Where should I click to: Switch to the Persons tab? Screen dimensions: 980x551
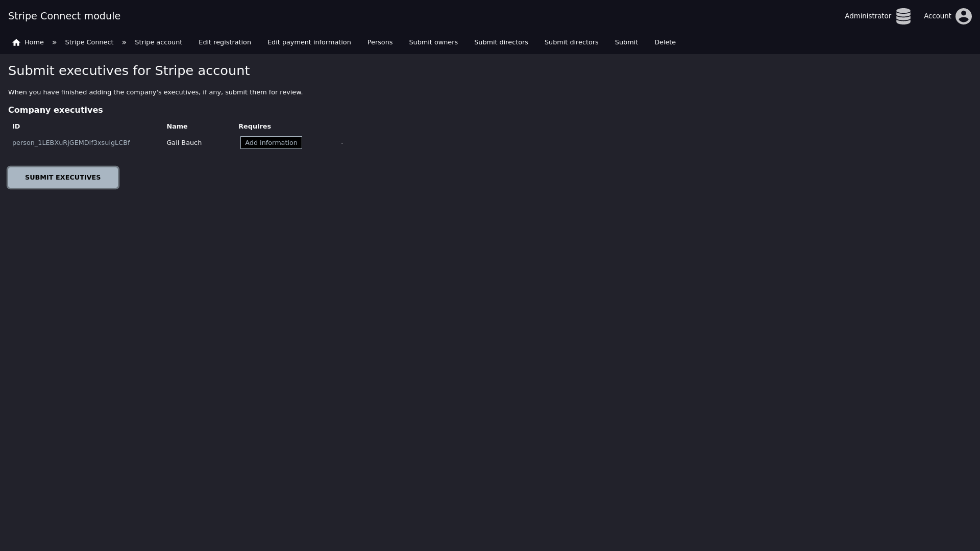[x=380, y=42]
